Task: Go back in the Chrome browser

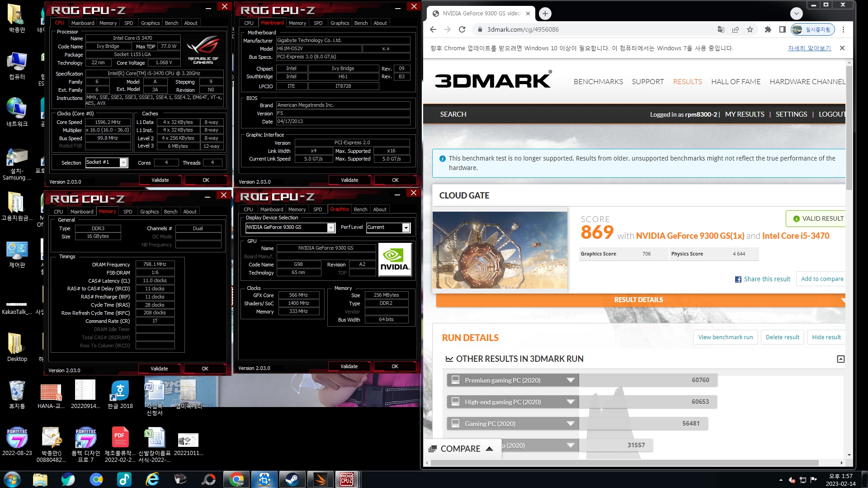Action: 433,29
